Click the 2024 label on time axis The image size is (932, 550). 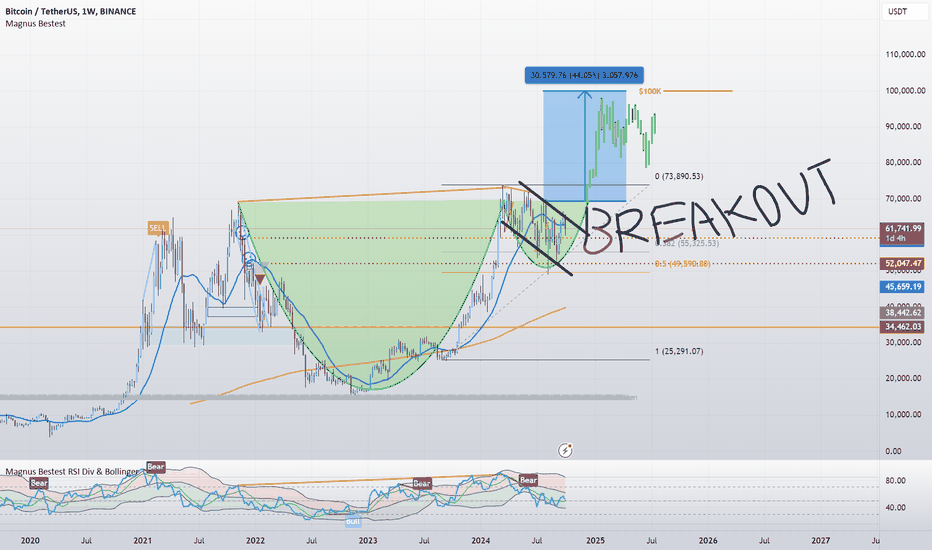point(480,540)
